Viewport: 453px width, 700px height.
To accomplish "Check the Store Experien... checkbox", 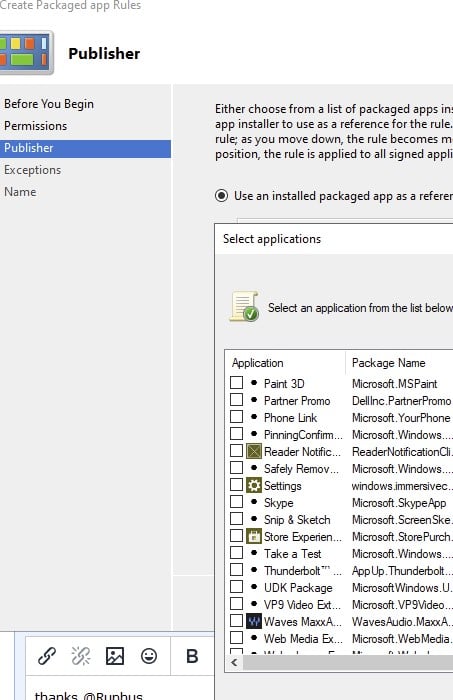I will [237, 535].
